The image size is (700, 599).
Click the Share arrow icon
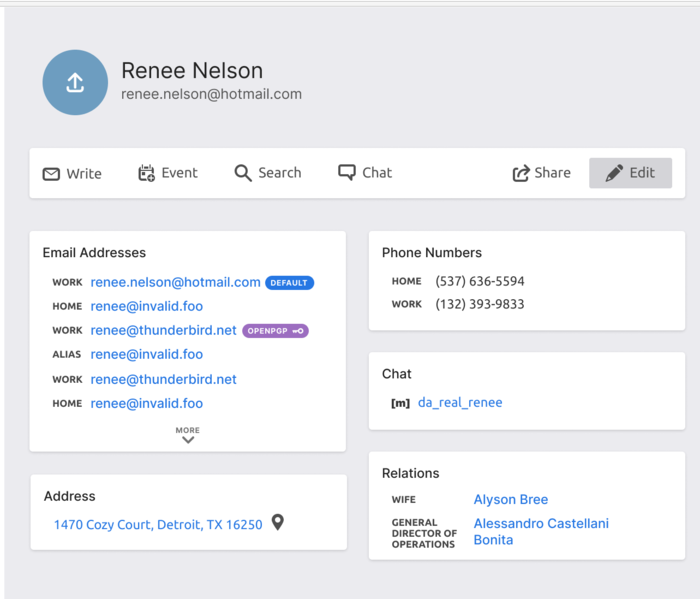click(521, 173)
